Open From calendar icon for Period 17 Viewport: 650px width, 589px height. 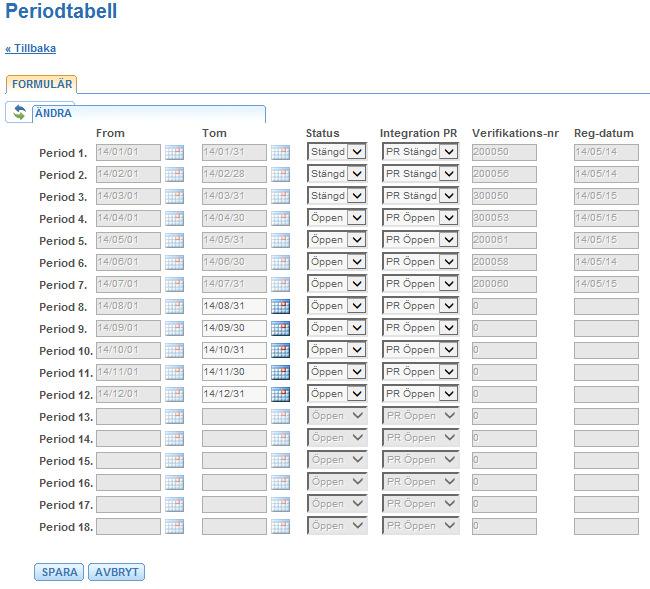(x=175, y=504)
